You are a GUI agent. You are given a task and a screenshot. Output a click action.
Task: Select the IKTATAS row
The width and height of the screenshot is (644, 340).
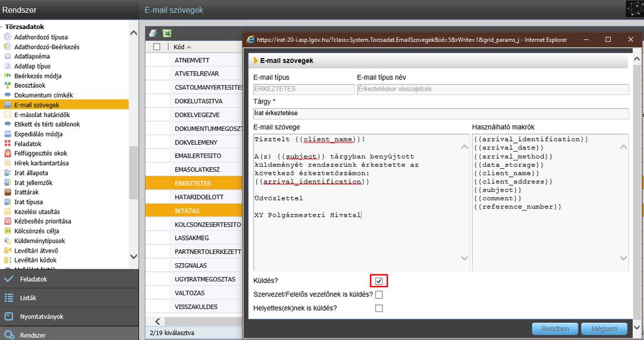tap(194, 211)
